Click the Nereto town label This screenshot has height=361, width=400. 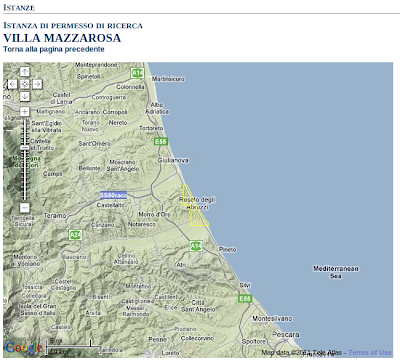118,123
